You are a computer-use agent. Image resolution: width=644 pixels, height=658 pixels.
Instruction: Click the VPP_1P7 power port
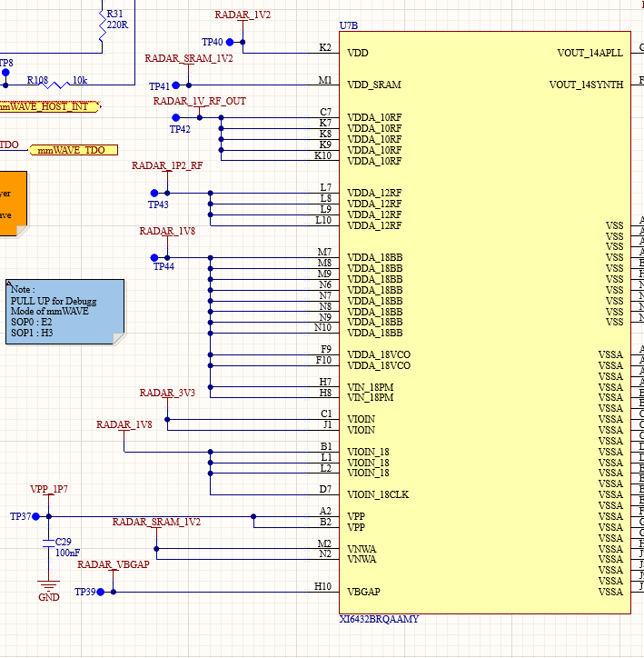click(49, 489)
